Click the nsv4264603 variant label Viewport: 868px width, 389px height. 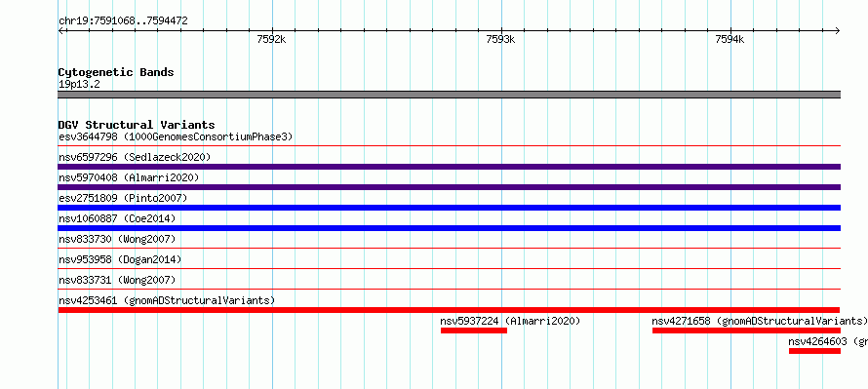[x=828, y=341]
